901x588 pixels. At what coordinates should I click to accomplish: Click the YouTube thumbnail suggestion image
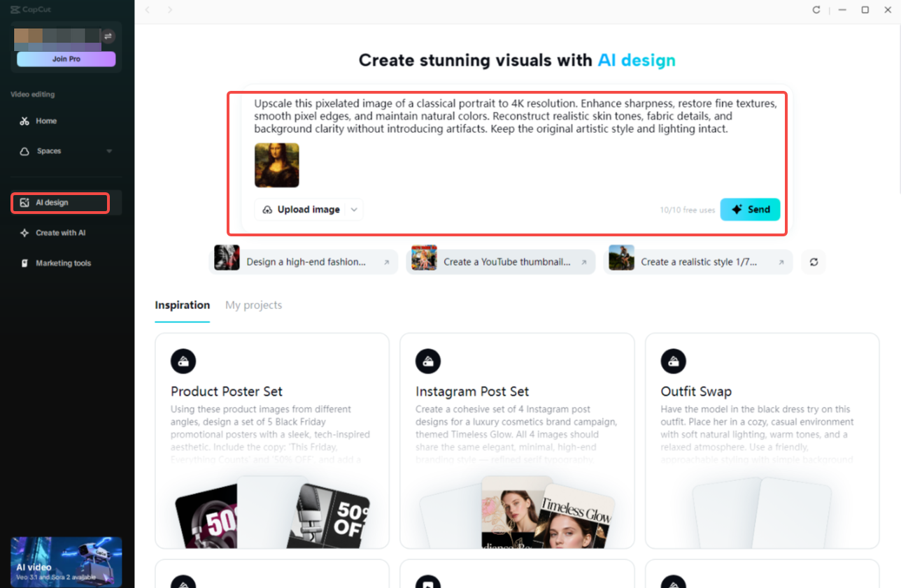point(424,258)
